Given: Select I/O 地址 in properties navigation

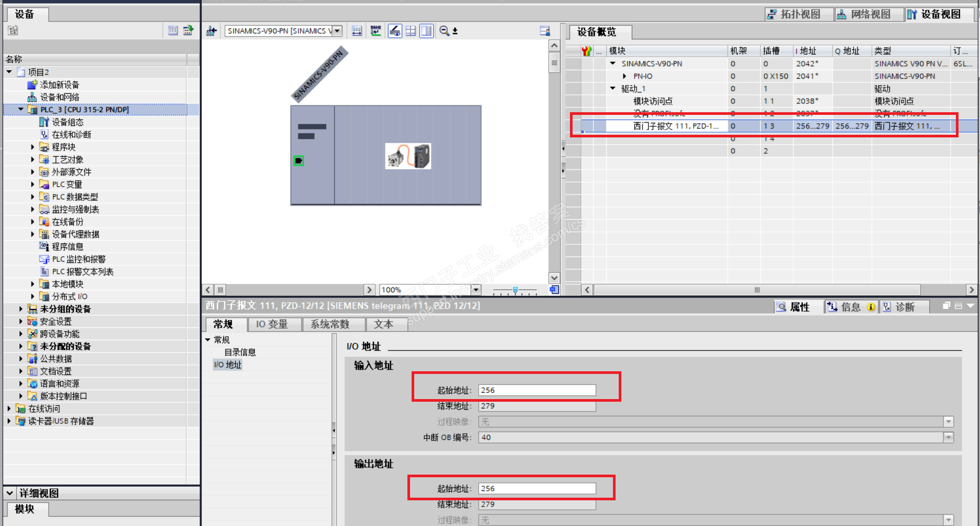Looking at the screenshot, I should tap(228, 365).
